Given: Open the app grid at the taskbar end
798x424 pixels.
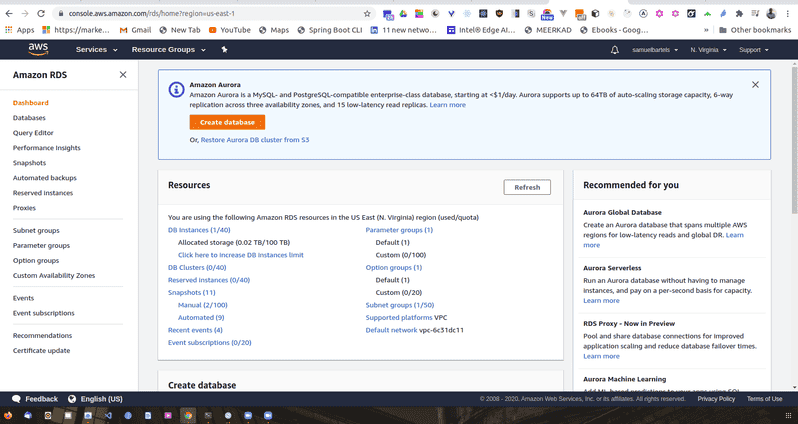Looking at the screenshot, I should (x=788, y=415).
